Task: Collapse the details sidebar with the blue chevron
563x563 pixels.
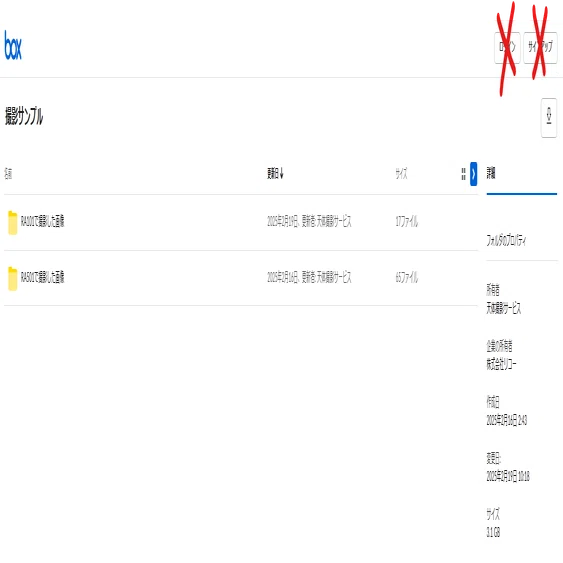Action: point(474,174)
